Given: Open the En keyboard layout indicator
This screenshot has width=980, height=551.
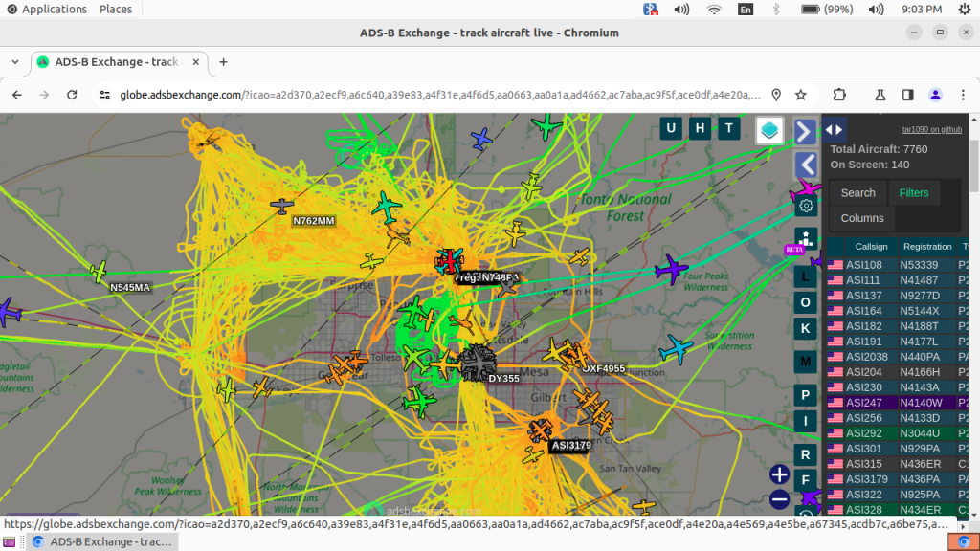Looking at the screenshot, I should tap(745, 10).
